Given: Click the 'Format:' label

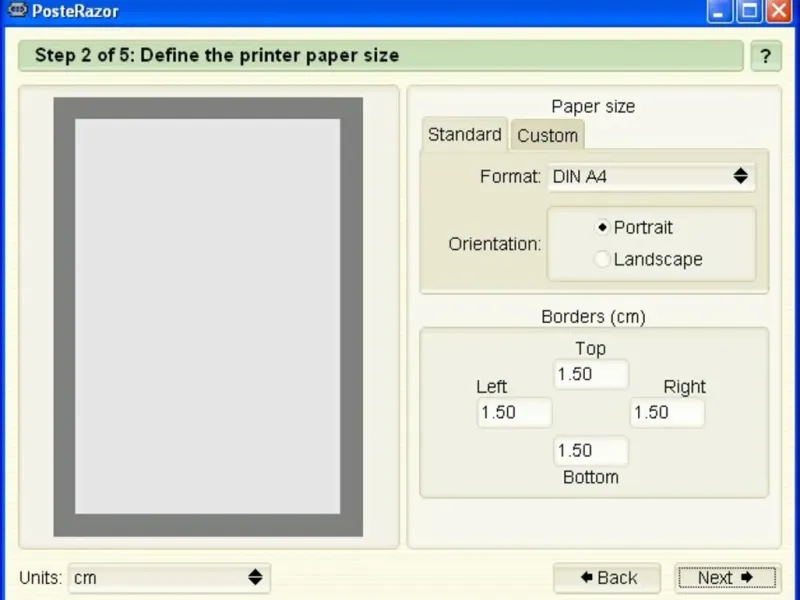Looking at the screenshot, I should 510,177.
